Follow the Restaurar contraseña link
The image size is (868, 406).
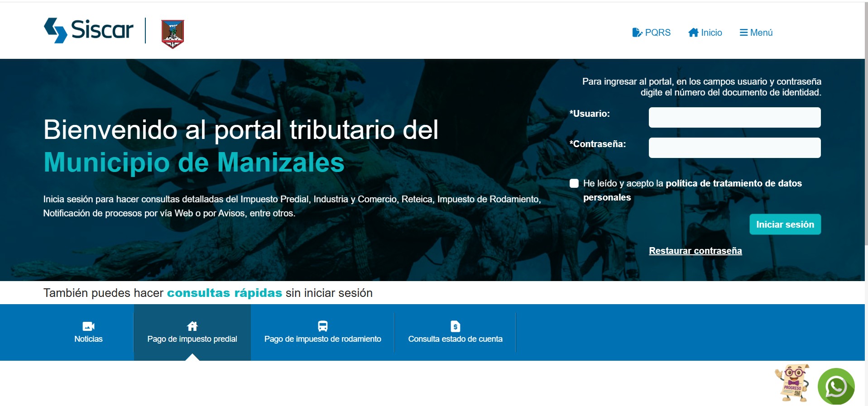pyautogui.click(x=695, y=251)
